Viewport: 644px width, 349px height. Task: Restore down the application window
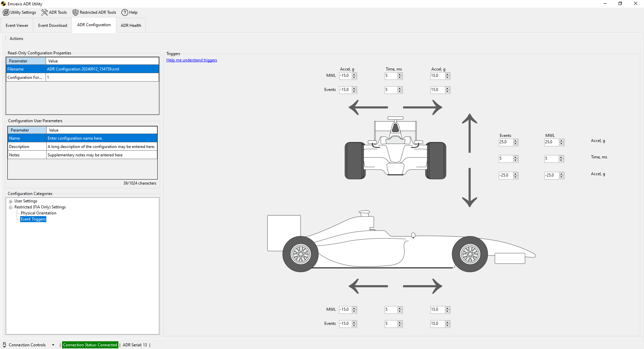[x=620, y=4]
